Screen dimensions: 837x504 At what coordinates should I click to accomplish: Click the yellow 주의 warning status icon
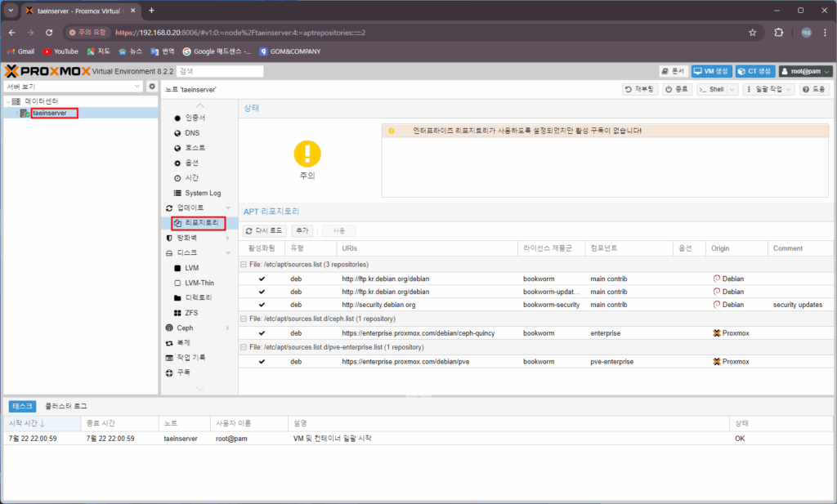[307, 154]
